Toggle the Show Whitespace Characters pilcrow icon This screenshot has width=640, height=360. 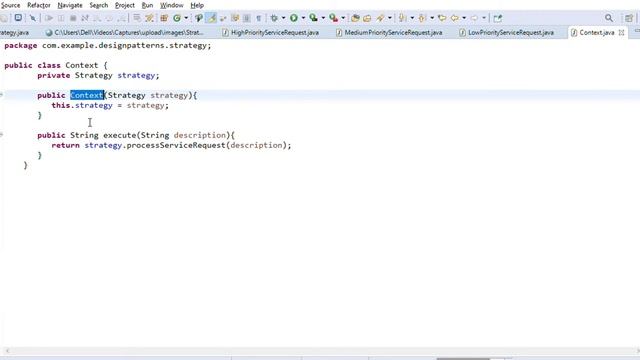click(x=259, y=18)
